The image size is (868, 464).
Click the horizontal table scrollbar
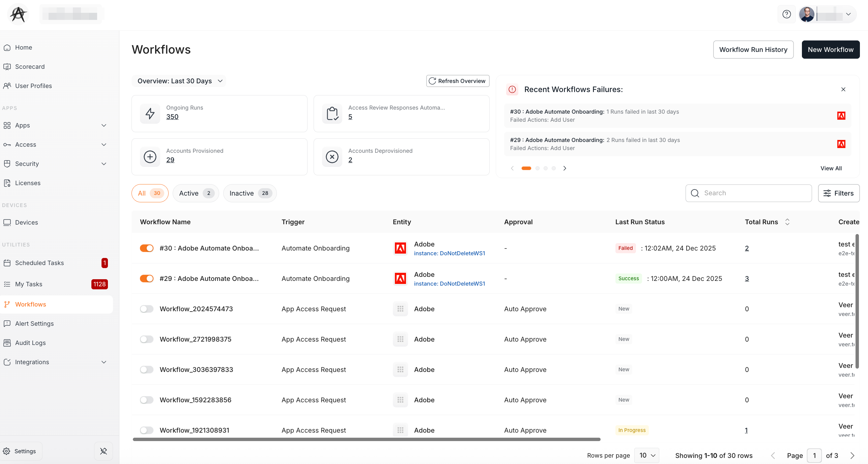click(x=367, y=439)
